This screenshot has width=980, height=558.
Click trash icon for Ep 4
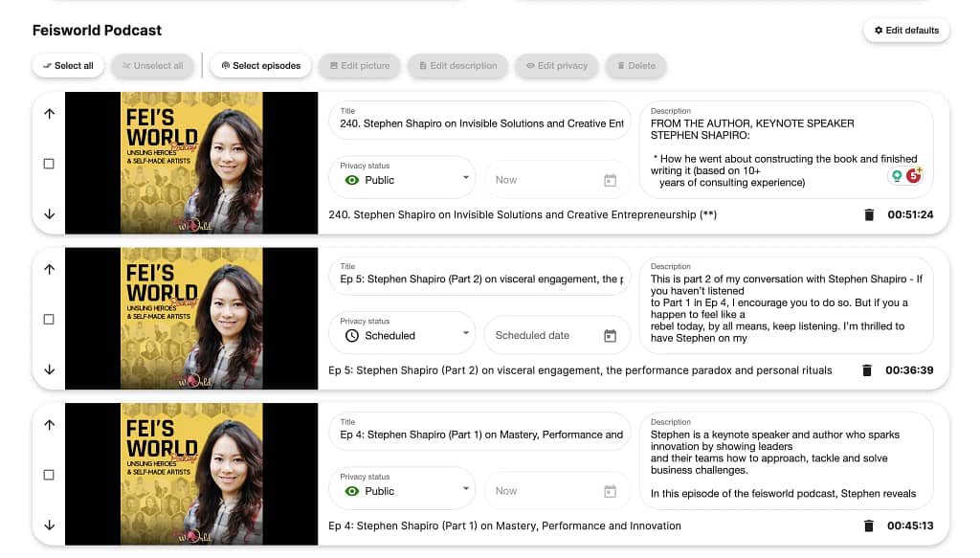coord(869,525)
